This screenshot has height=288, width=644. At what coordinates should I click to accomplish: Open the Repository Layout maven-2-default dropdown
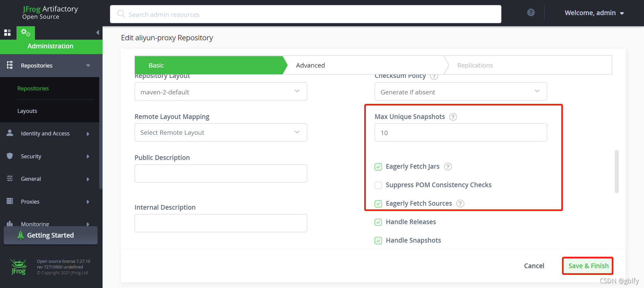(x=221, y=91)
